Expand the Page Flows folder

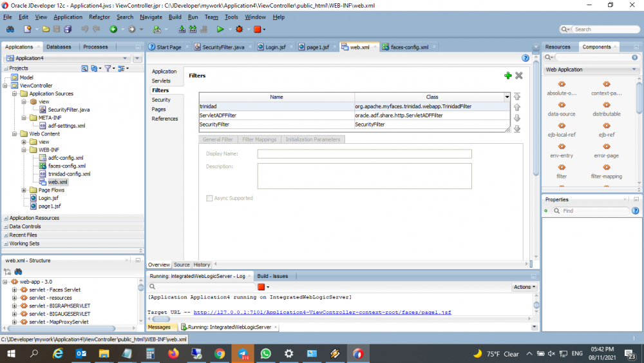click(x=24, y=190)
